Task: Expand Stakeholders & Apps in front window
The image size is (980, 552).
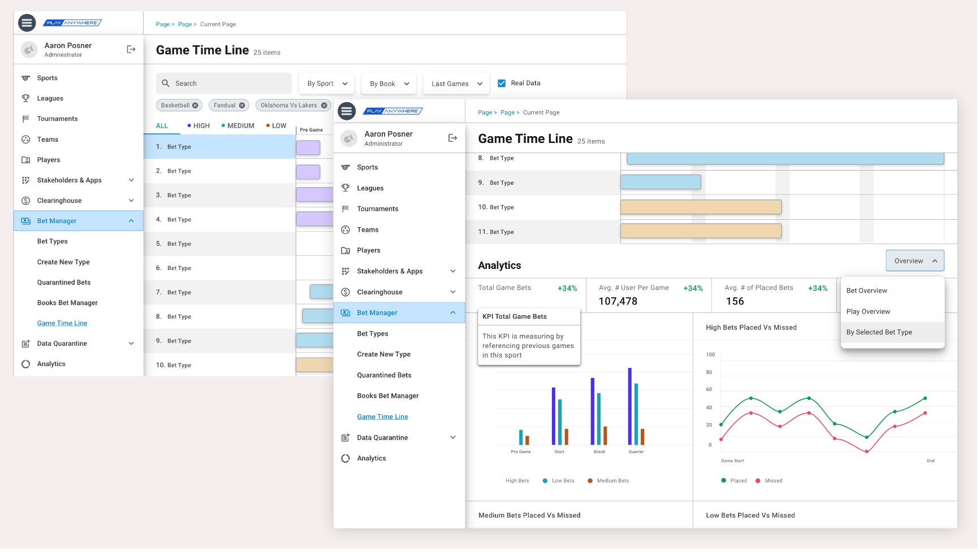Action: click(453, 272)
